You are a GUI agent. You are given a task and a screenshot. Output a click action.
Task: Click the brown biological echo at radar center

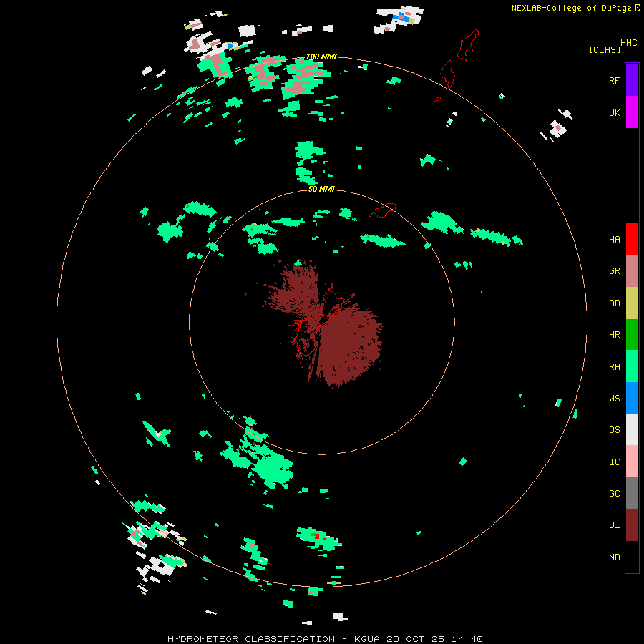[x=349, y=345]
